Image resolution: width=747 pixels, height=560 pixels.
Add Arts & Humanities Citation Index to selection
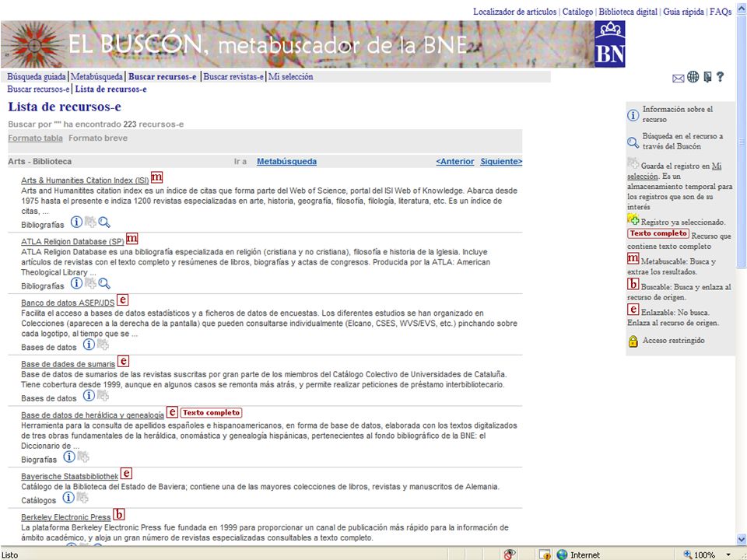tap(90, 222)
